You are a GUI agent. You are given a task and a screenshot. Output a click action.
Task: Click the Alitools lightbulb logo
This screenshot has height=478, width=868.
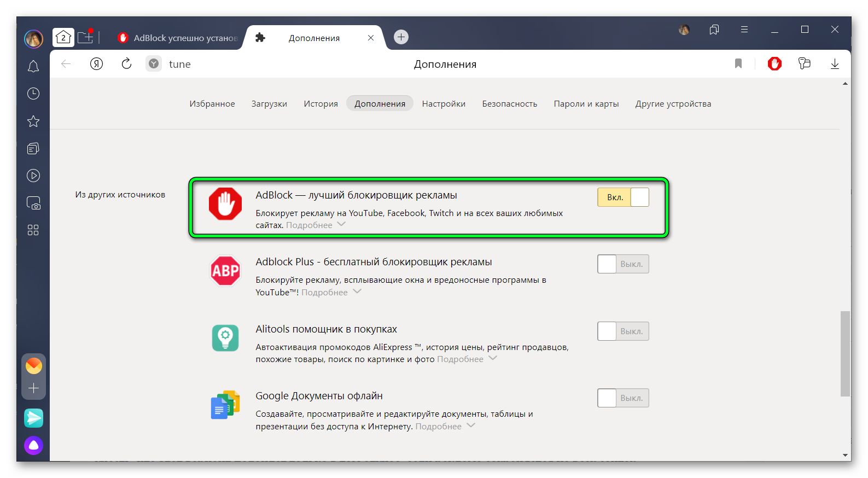point(225,338)
